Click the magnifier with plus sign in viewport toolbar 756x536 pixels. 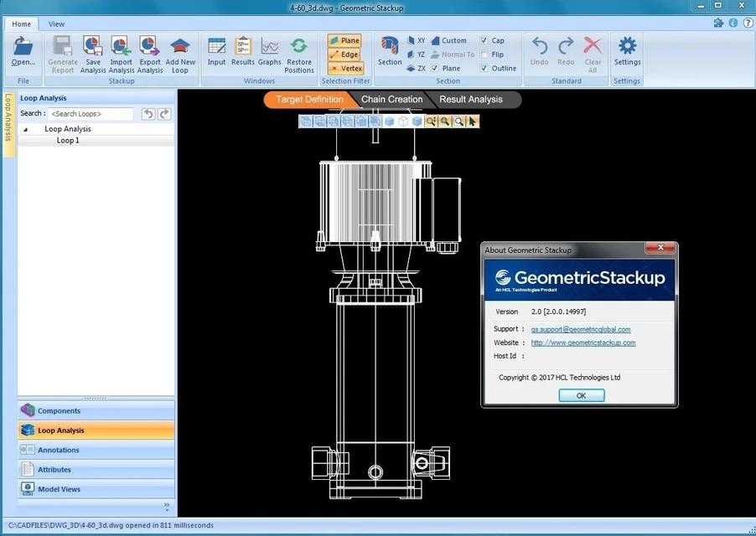(x=444, y=121)
